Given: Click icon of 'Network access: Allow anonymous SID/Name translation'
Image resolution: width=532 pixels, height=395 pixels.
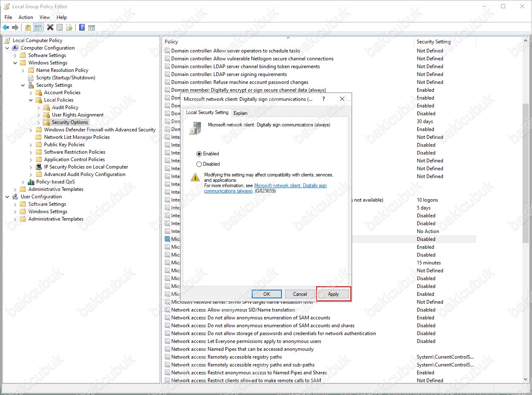Looking at the screenshot, I should point(167,310).
